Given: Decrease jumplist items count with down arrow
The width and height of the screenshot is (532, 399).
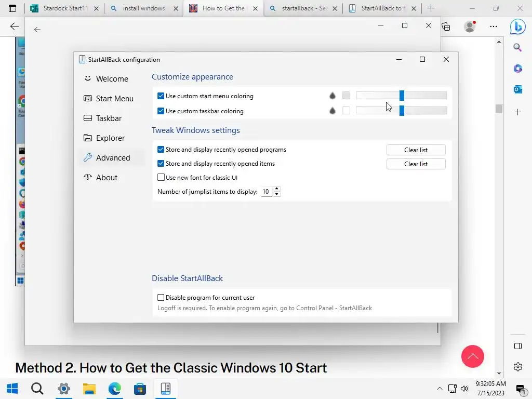Looking at the screenshot, I should [x=277, y=194].
